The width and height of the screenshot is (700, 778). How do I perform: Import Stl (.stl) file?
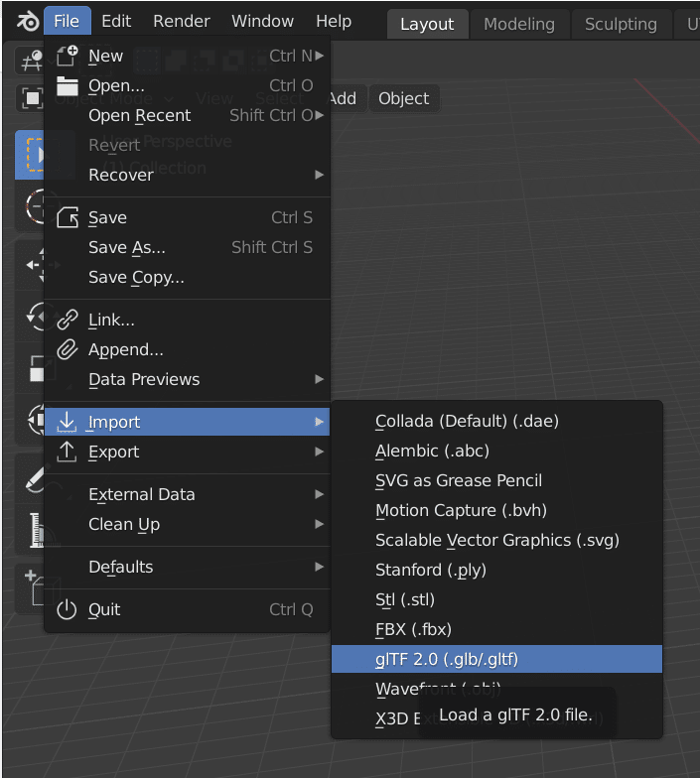point(496,599)
